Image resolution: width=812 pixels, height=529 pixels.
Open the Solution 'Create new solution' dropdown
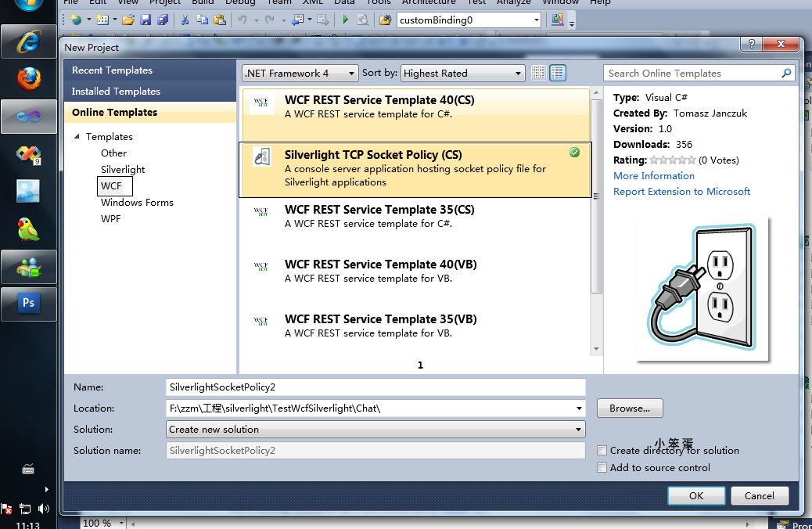[x=376, y=429]
